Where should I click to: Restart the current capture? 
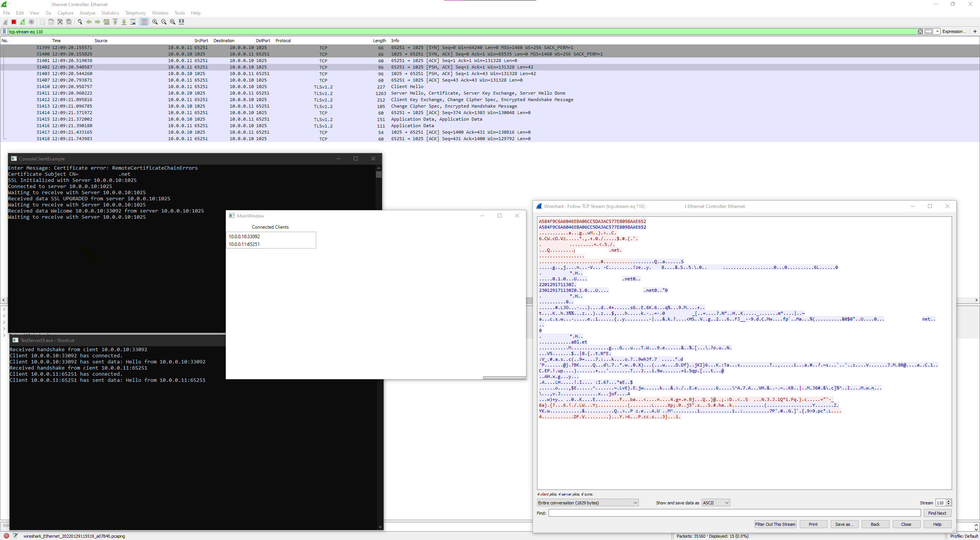tap(23, 22)
